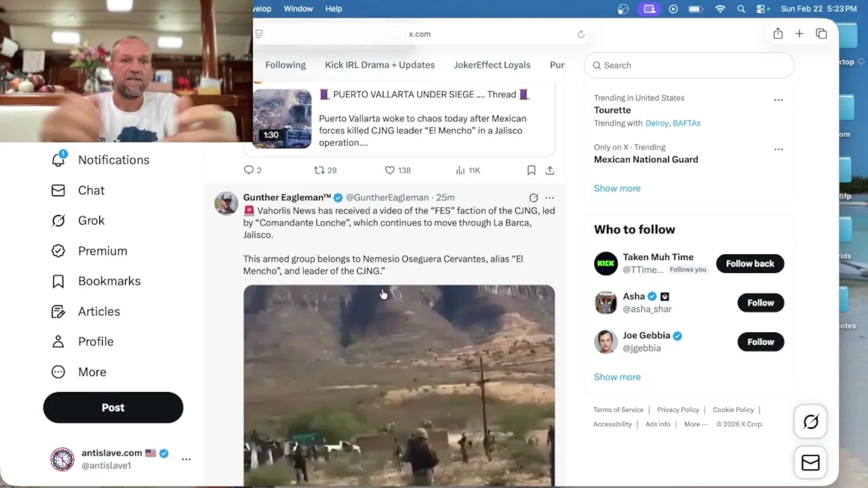Play the Gunther Eagleman CJNG video
The height and width of the screenshot is (488, 868).
[x=399, y=385]
